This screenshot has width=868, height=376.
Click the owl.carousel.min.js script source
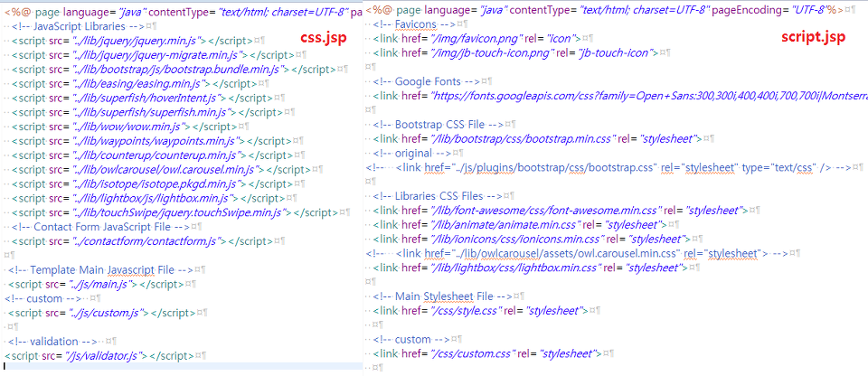pos(167,169)
